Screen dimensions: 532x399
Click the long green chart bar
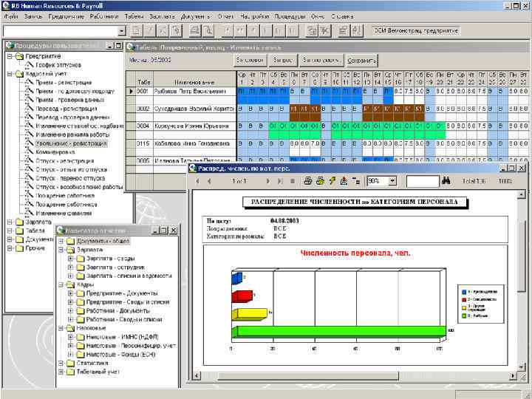point(339,332)
